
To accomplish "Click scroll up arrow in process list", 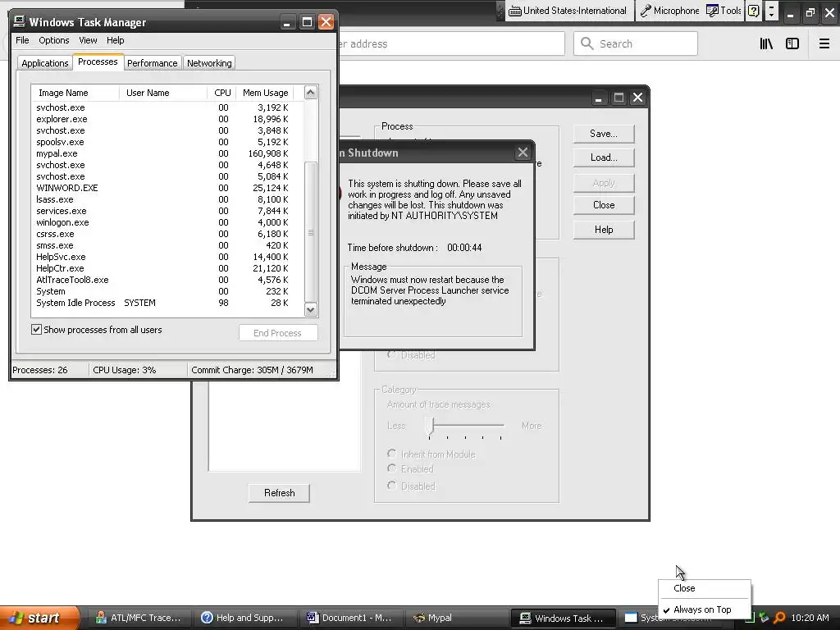I will click(x=310, y=93).
